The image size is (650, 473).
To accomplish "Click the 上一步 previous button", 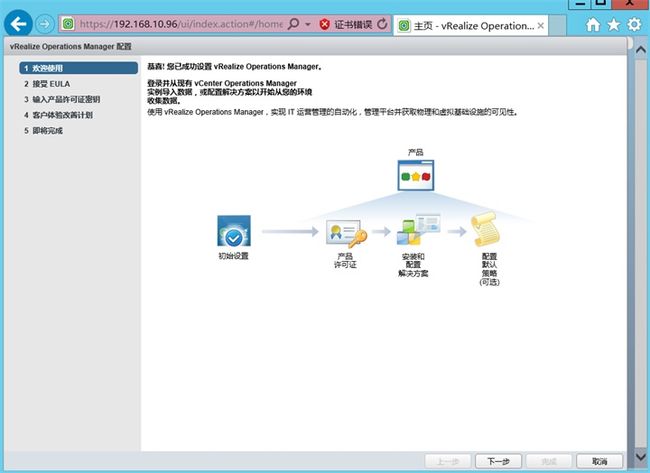I will 448,461.
